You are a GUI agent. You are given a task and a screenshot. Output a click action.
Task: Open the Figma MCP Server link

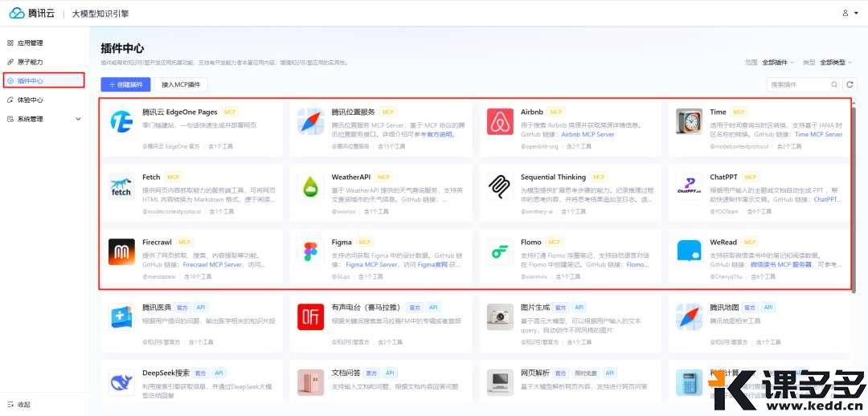point(371,265)
